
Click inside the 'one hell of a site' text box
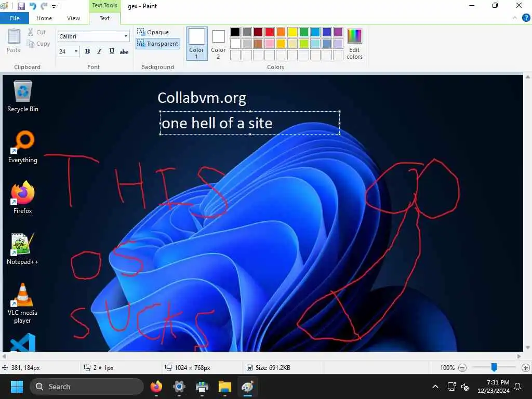(x=250, y=123)
